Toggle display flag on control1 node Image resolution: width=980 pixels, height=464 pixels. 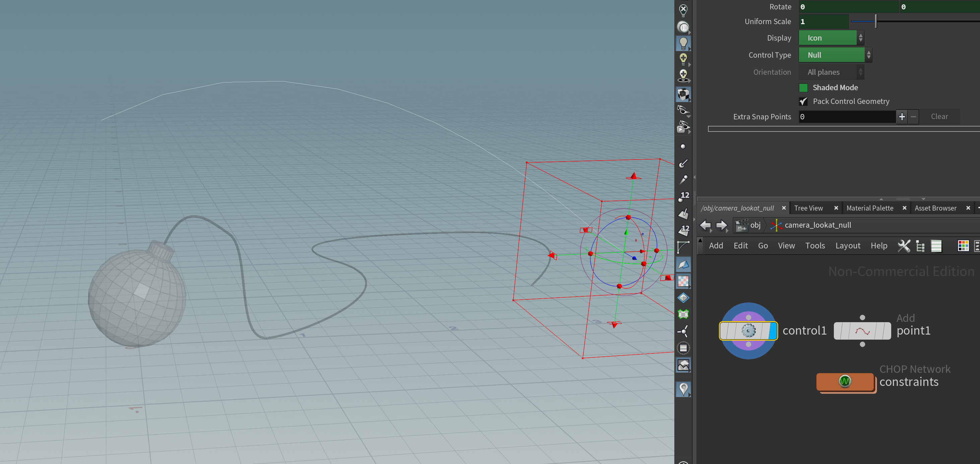point(773,330)
